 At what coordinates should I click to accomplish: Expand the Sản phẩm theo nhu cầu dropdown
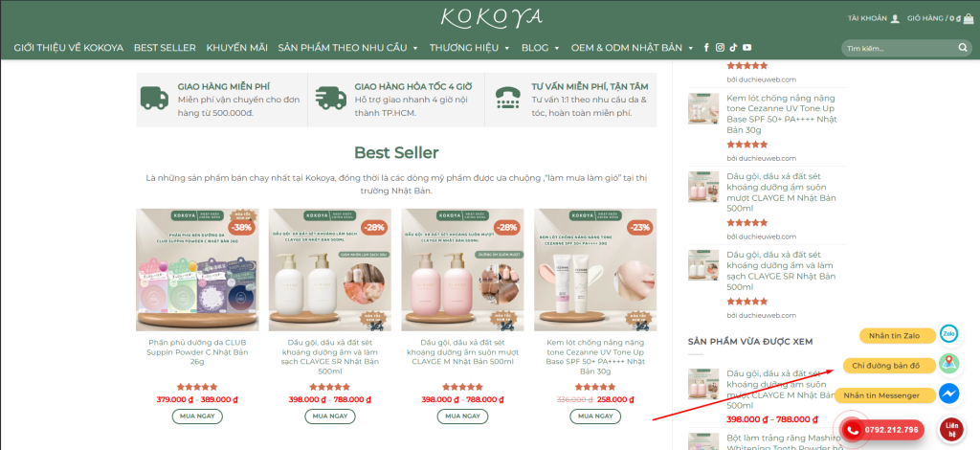pos(415,48)
